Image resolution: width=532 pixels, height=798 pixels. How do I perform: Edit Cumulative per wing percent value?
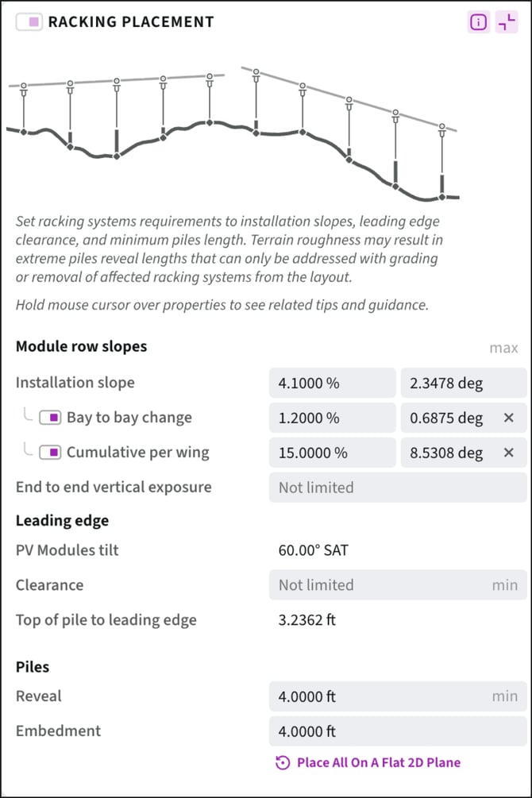coord(332,453)
